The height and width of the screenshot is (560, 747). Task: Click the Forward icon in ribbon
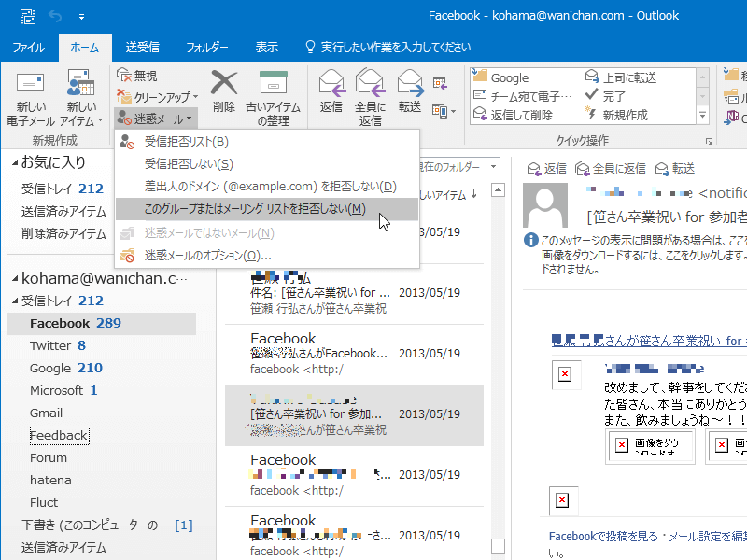tap(410, 83)
